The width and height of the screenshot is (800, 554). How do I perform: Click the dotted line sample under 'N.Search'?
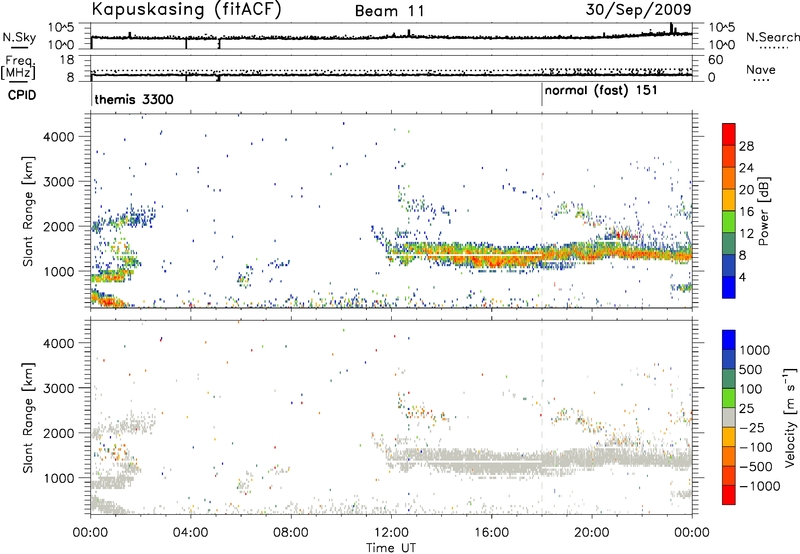point(774,47)
